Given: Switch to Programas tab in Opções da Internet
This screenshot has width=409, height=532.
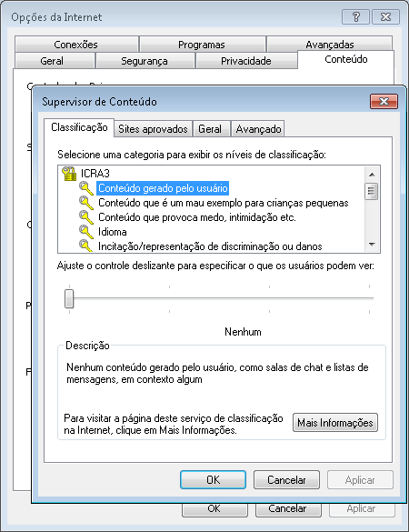Looking at the screenshot, I should click(202, 45).
